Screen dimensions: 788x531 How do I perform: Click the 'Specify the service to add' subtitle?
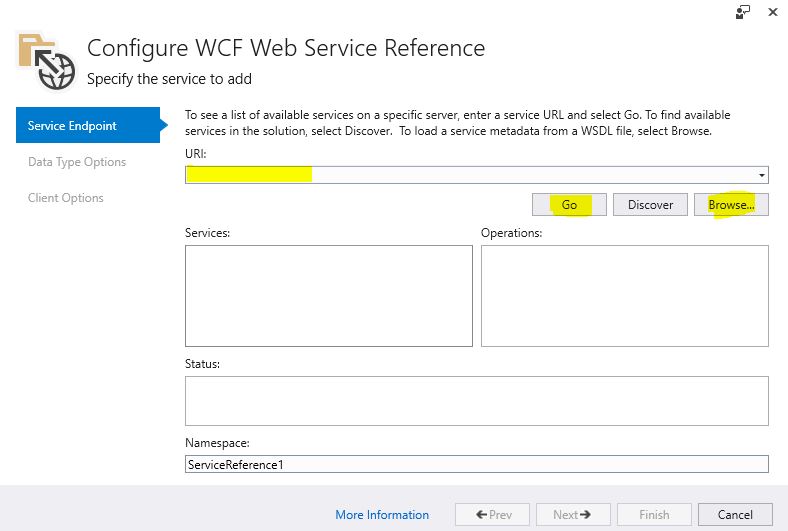(169, 79)
